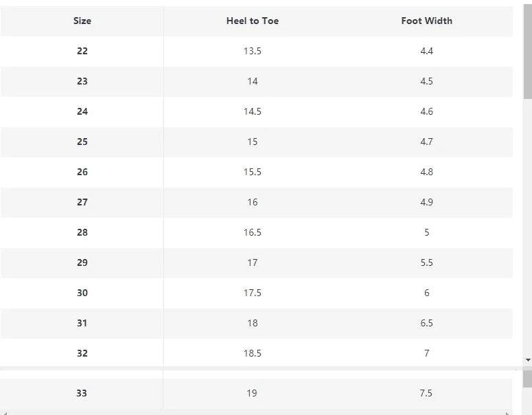This screenshot has height=415, width=532.
Task: Click the Foot Width column header
Action: (x=427, y=21)
